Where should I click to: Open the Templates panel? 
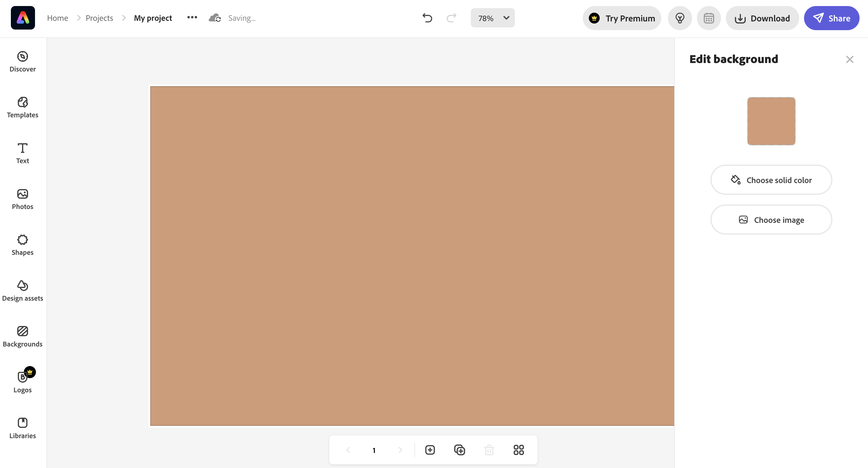pos(23,107)
